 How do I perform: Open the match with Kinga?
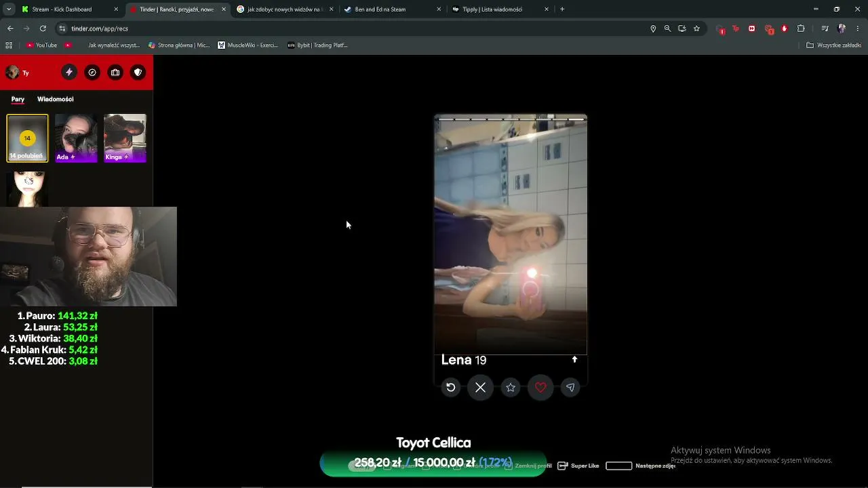click(125, 138)
